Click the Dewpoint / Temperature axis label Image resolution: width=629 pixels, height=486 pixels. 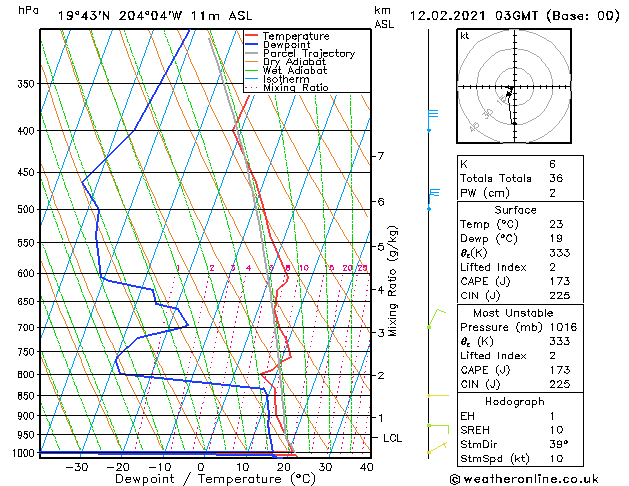pyautogui.click(x=202, y=479)
